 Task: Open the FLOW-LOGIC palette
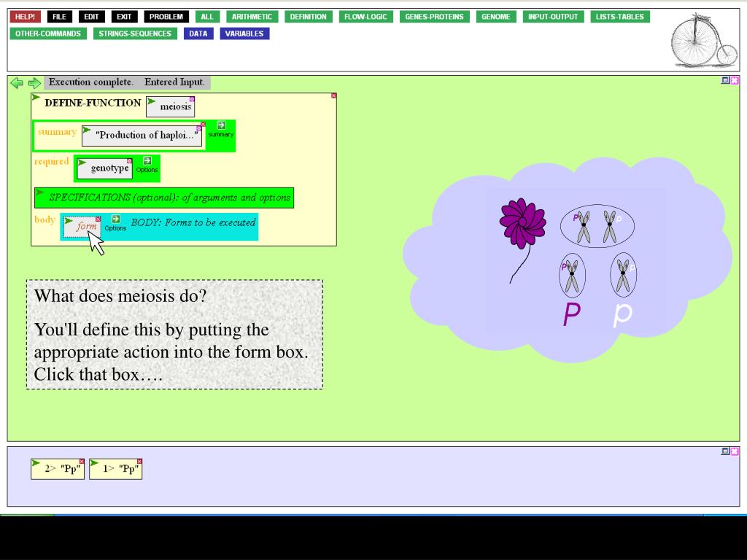pyautogui.click(x=365, y=17)
